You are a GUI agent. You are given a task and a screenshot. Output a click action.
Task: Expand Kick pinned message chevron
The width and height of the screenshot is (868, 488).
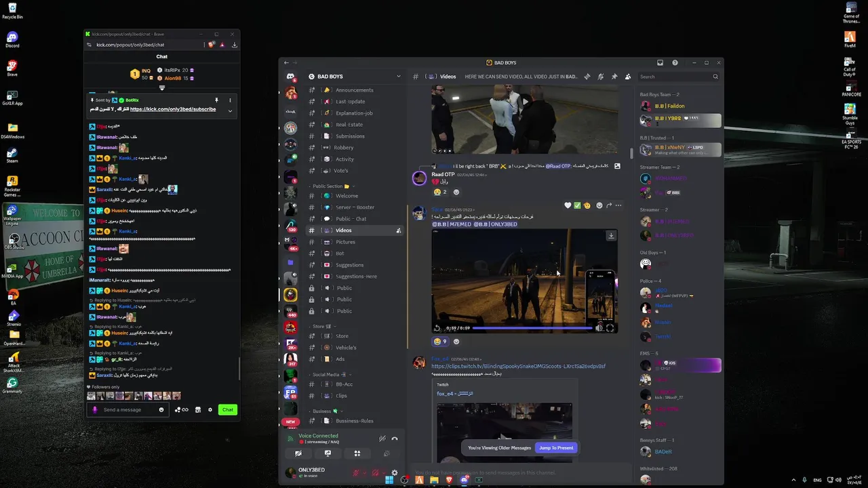click(230, 110)
